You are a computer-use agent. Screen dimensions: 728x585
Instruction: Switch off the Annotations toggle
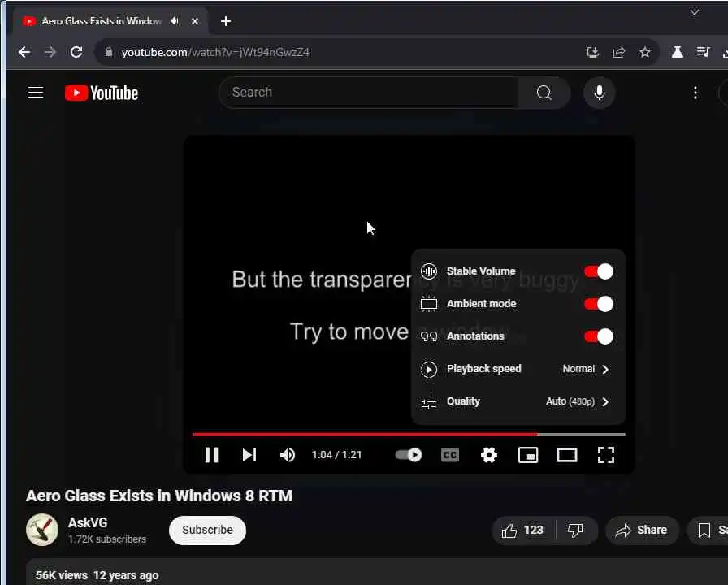599,336
